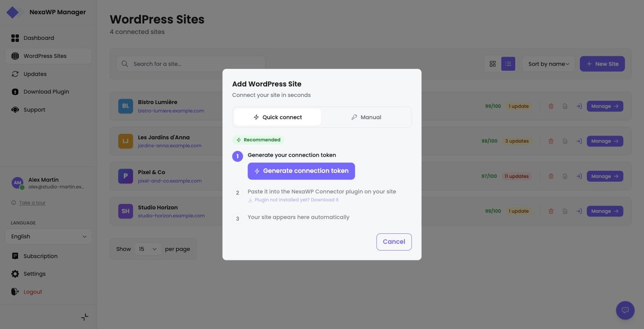Collapse the sidebar with the bottom corner icon
Image resolution: width=644 pixels, height=329 pixels.
(85, 317)
